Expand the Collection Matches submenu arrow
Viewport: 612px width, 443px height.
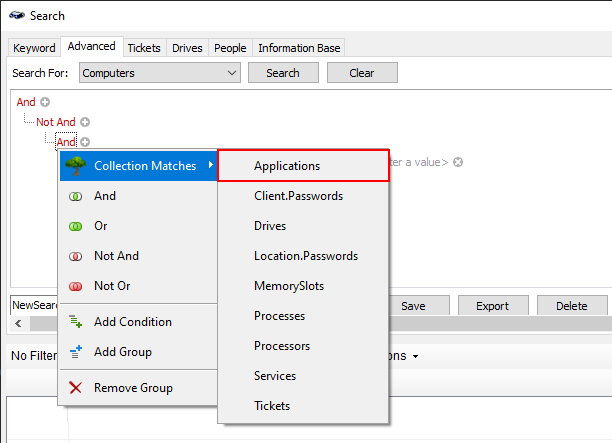point(210,166)
